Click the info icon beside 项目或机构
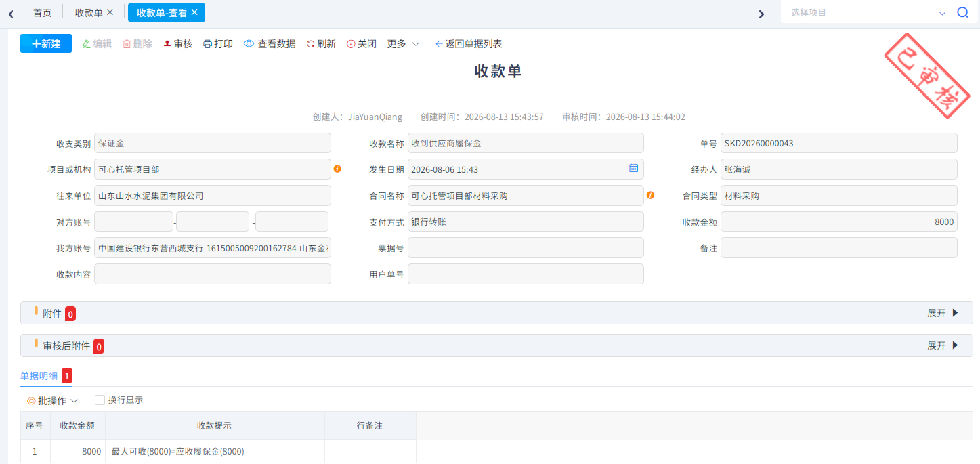The height and width of the screenshot is (464, 980). coord(337,169)
